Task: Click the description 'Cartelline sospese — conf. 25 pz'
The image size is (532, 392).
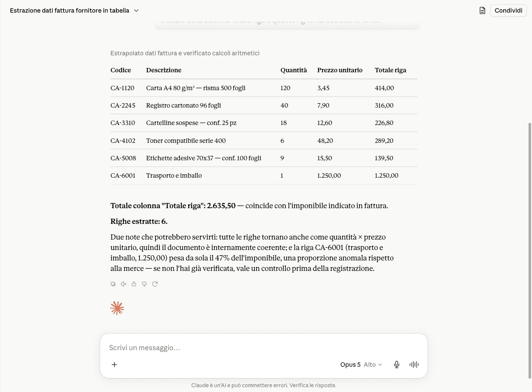Action: pos(191,123)
